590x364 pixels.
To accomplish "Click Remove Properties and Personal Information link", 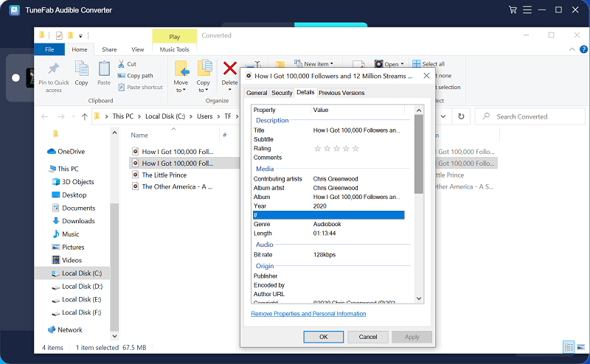I will pos(308,314).
